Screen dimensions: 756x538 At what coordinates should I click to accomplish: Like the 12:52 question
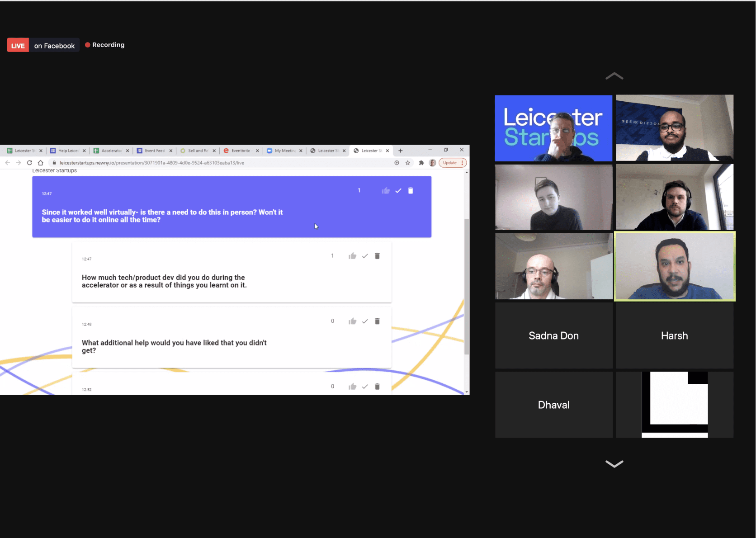[353, 387]
